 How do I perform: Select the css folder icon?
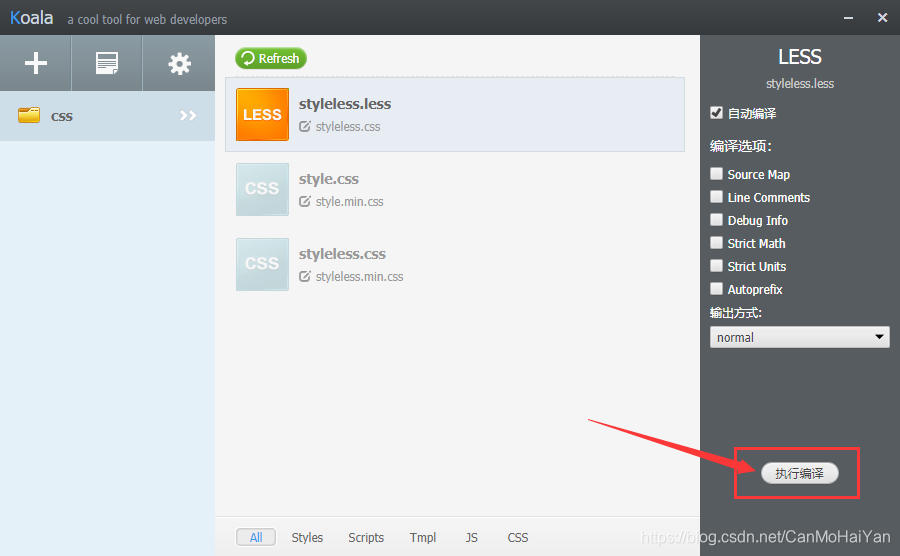[x=29, y=115]
